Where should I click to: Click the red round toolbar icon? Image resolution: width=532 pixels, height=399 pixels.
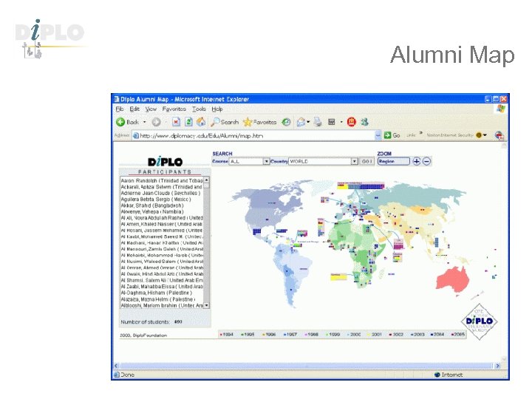(352, 122)
